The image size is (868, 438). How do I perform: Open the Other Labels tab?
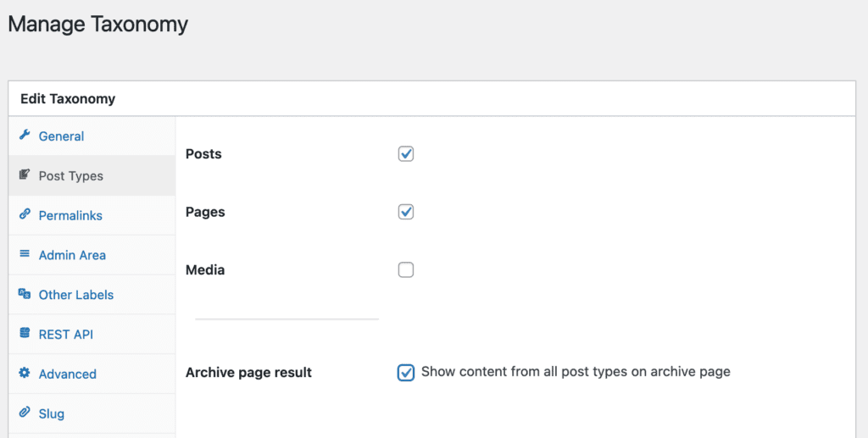[92, 295]
